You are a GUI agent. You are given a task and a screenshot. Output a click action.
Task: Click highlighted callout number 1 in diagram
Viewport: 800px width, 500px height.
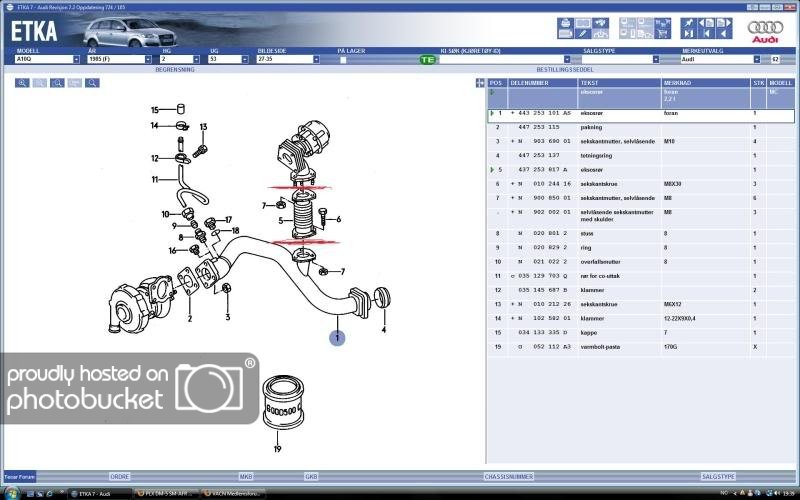pyautogui.click(x=337, y=338)
